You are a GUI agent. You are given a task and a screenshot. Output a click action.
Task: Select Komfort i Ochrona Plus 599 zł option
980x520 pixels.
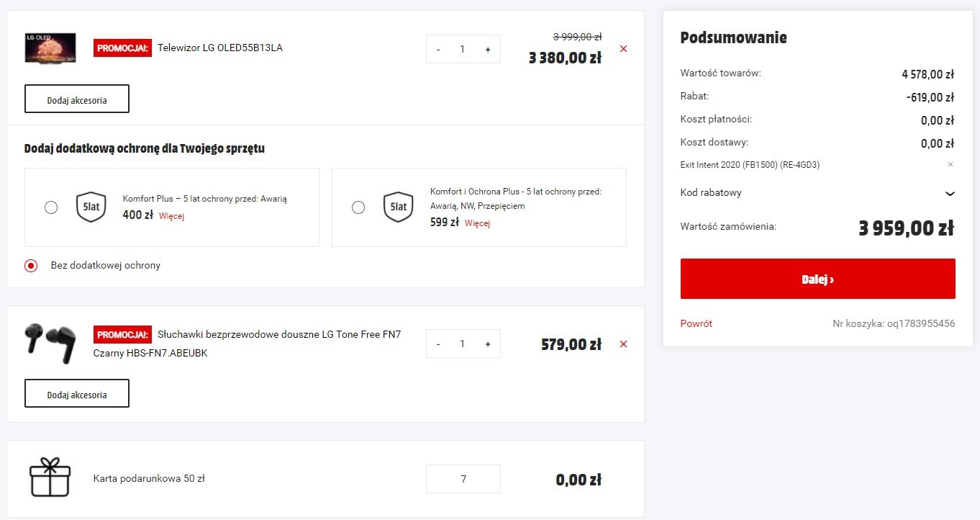(x=358, y=207)
